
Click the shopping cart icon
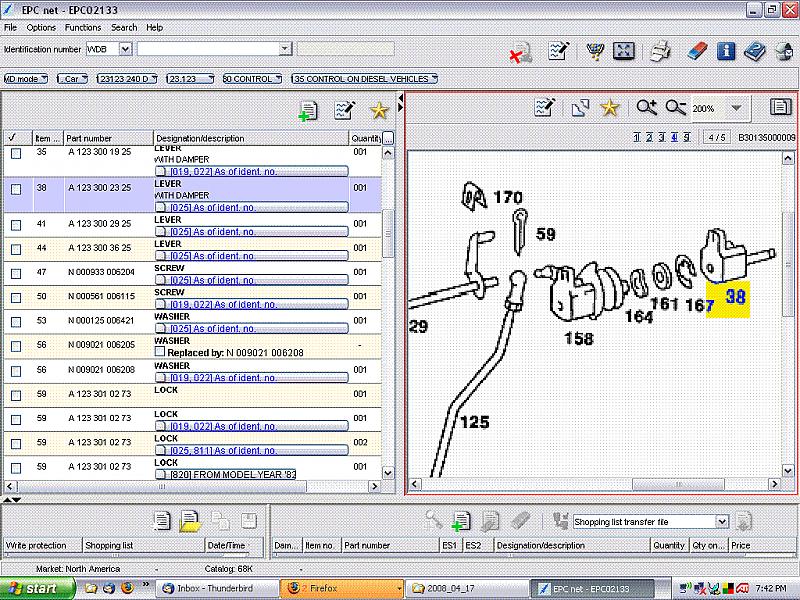pos(594,51)
